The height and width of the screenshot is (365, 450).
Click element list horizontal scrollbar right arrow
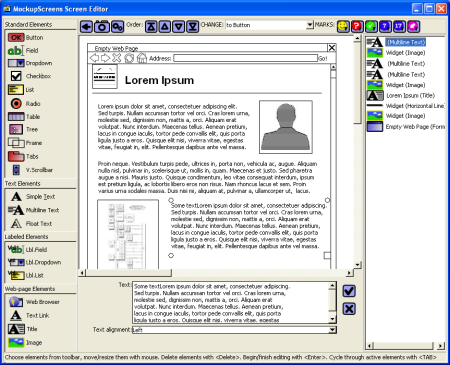[x=441, y=346]
